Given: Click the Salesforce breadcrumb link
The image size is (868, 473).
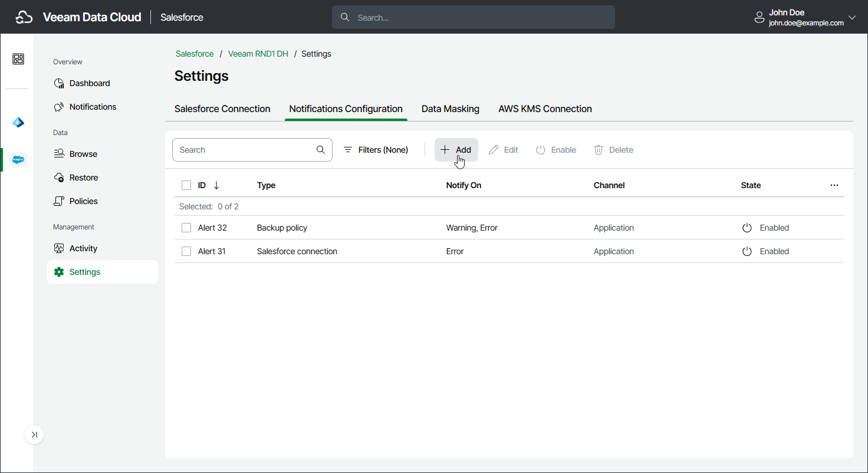Looking at the screenshot, I should pos(195,54).
